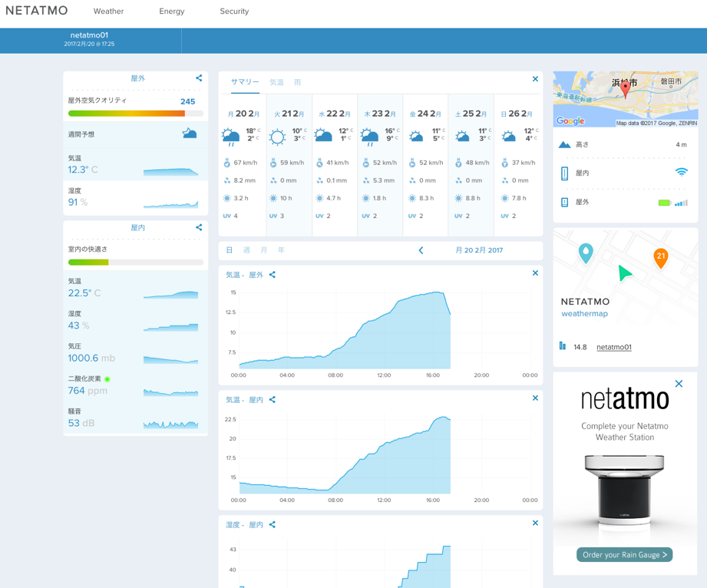The image size is (707, 588).
Task: Click the outdoor air quality value 245
Action: [187, 101]
